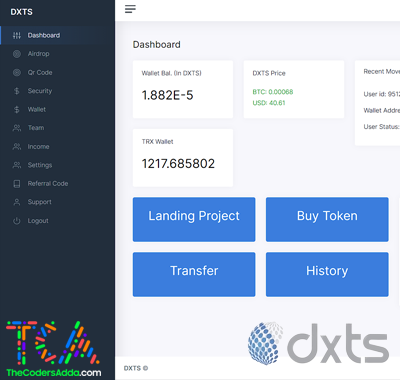Click the Buy Token button

point(327,219)
